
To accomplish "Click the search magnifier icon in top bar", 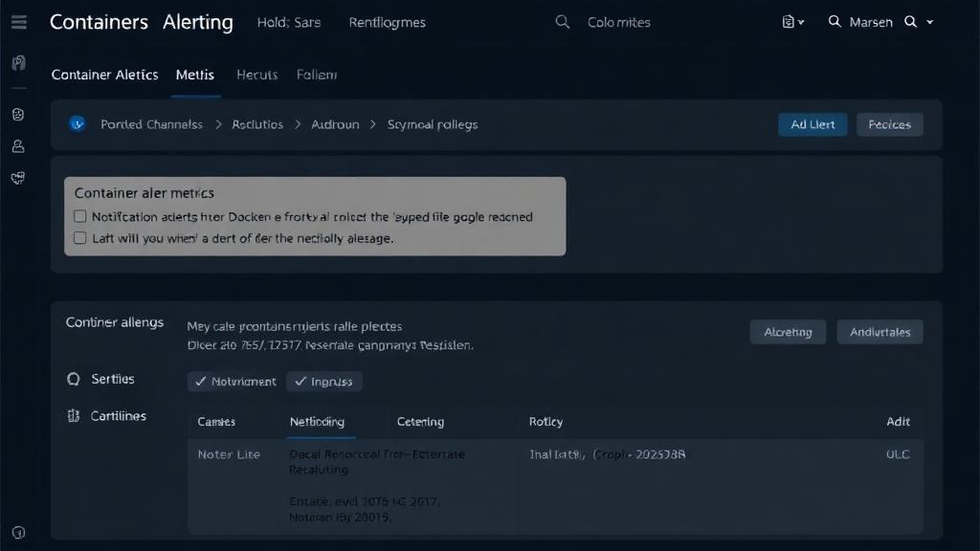I will point(563,21).
